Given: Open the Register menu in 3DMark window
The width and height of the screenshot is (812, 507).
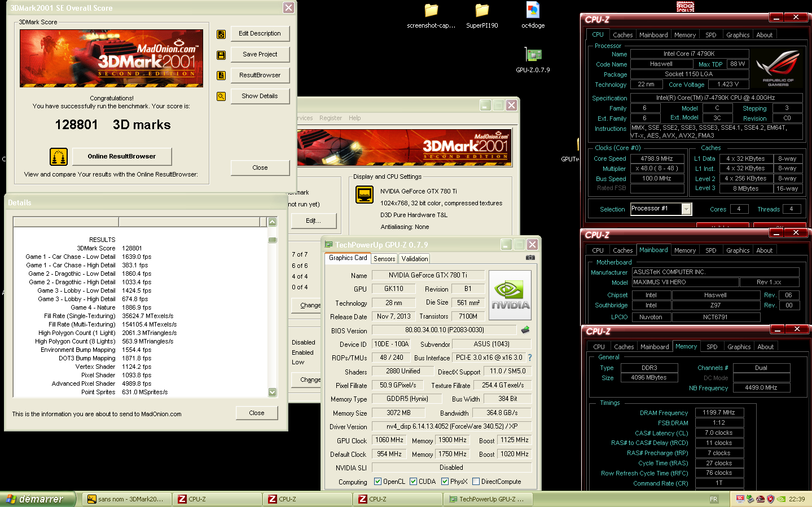Looking at the screenshot, I should click(x=331, y=118).
